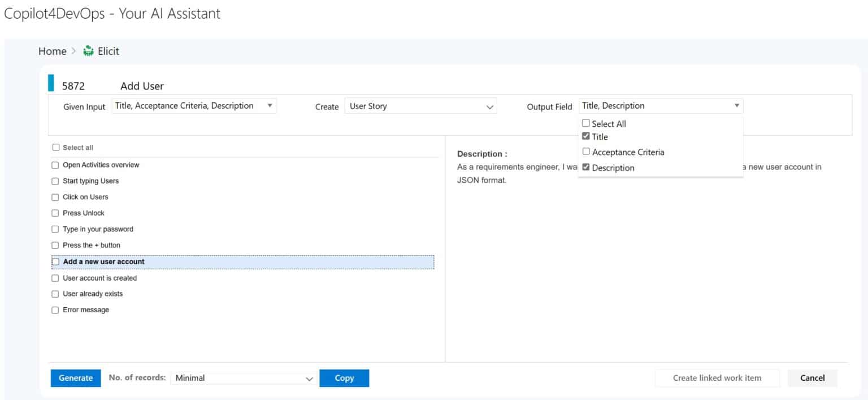Enable the Select all checkbox above the list
Image resolution: width=868 pixels, height=400 pixels.
tap(55, 147)
